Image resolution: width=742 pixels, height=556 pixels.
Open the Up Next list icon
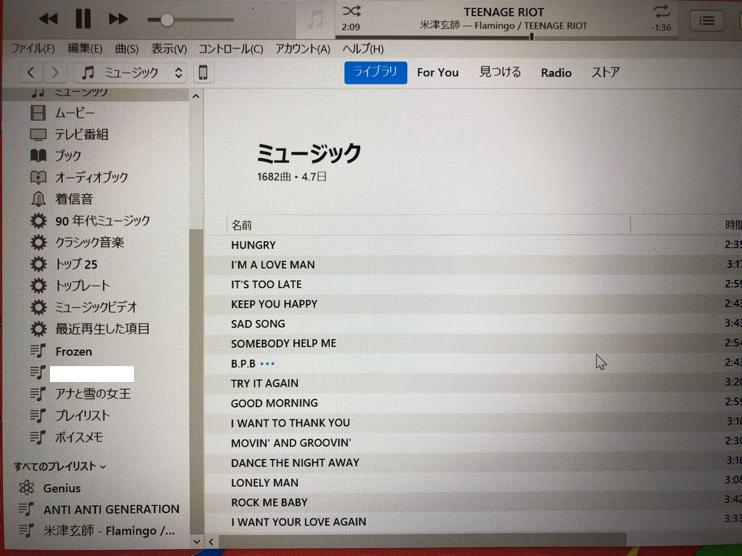pyautogui.click(x=707, y=20)
